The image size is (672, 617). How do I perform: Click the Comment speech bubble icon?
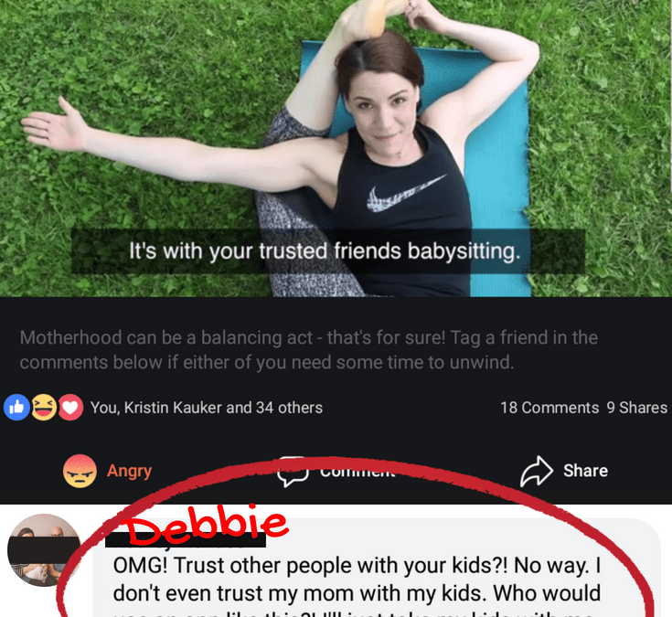click(293, 472)
